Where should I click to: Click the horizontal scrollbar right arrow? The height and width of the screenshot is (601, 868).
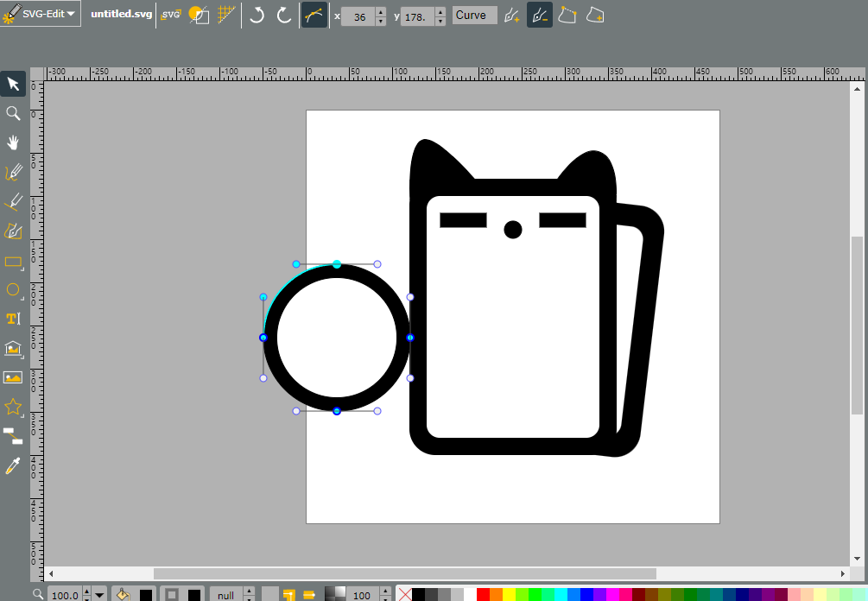[x=843, y=573]
